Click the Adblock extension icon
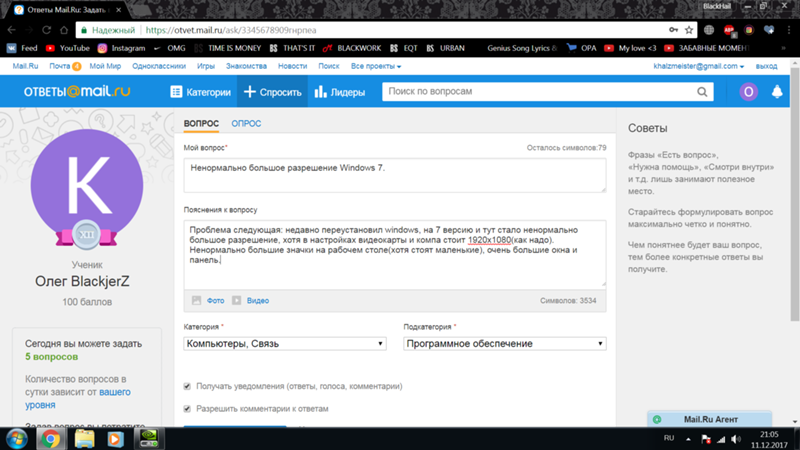 pos(729,31)
